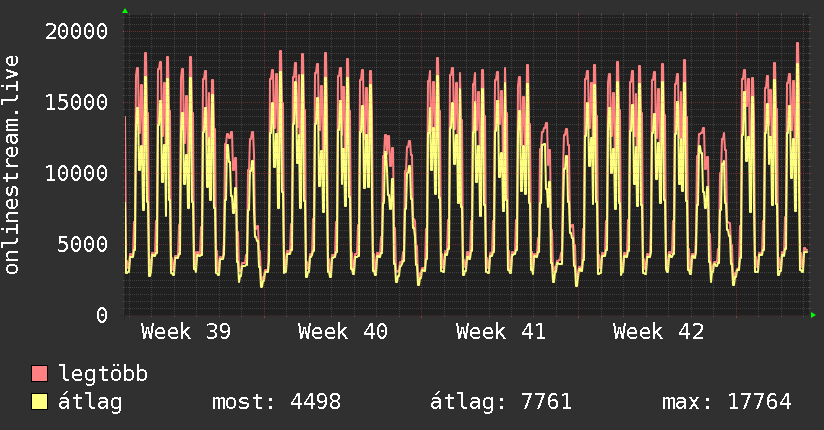Image resolution: width=824 pixels, height=430 pixels.
Task: Click the 15000 y-axis label
Action: pos(76,102)
